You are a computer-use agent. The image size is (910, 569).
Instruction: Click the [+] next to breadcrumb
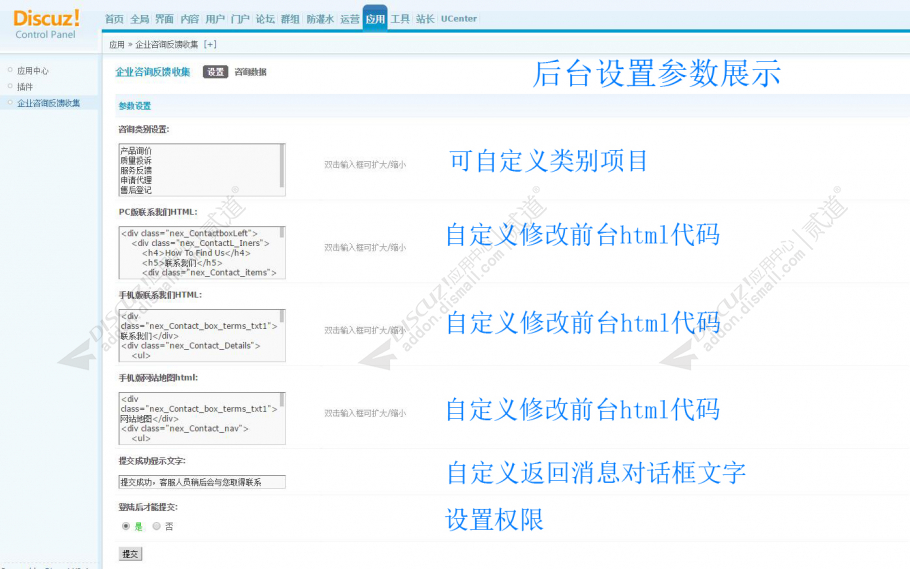click(x=210, y=44)
